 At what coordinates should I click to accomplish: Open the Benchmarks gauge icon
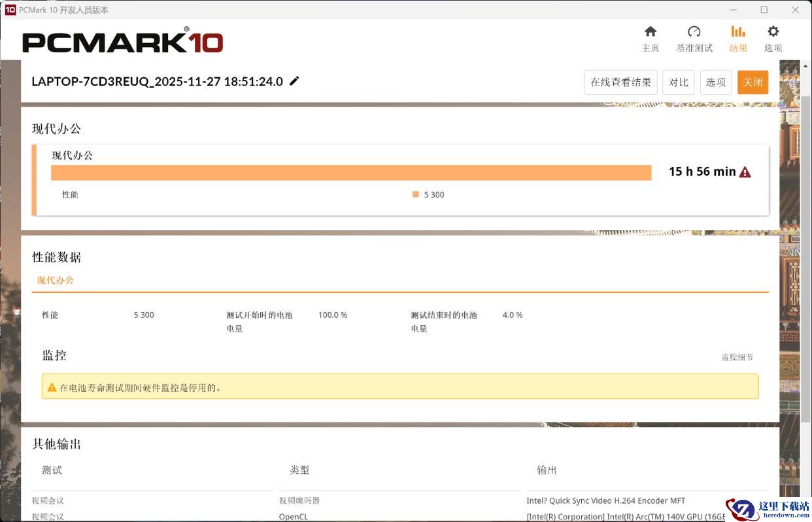click(x=694, y=32)
